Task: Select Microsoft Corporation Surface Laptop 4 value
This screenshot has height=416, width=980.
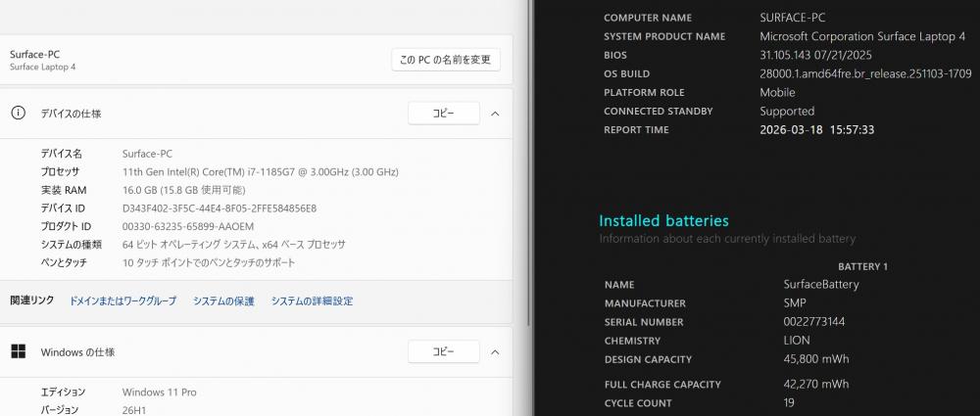Action: click(862, 36)
